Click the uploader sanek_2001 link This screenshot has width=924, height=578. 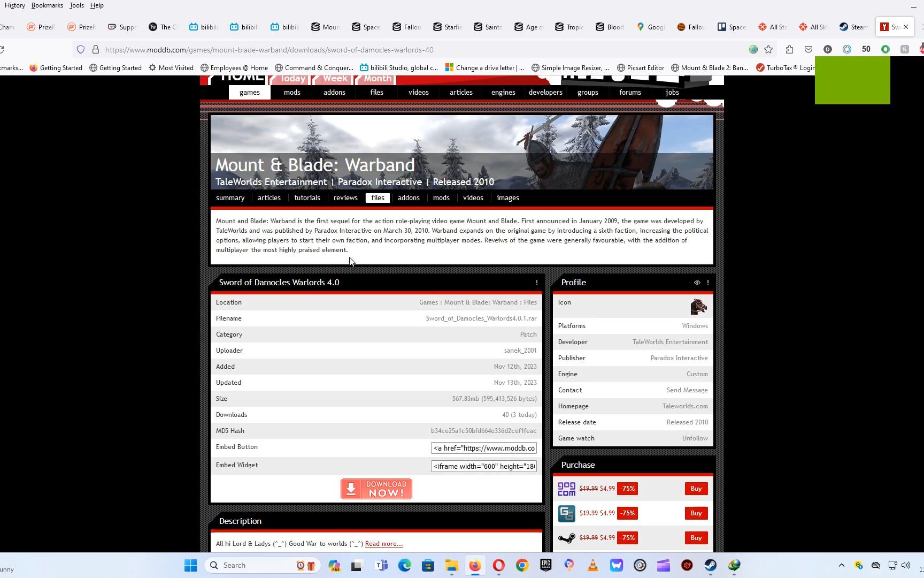coord(520,351)
